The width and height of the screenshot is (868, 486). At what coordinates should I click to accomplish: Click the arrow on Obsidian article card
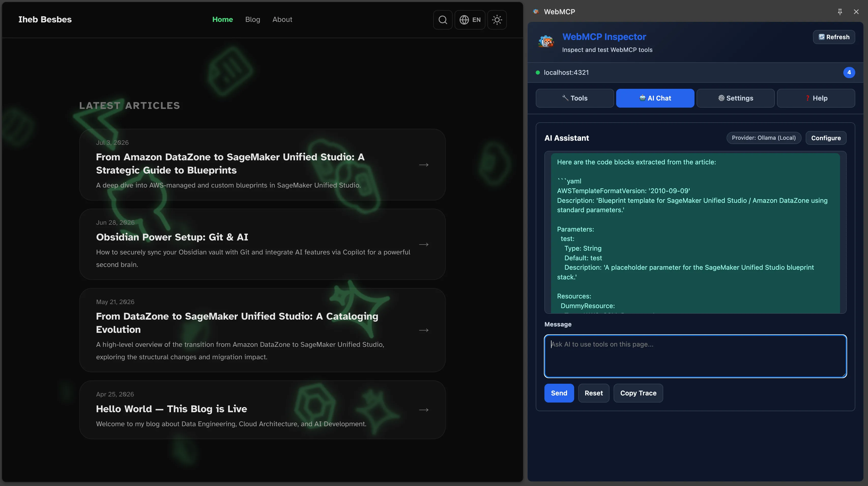[x=424, y=244]
